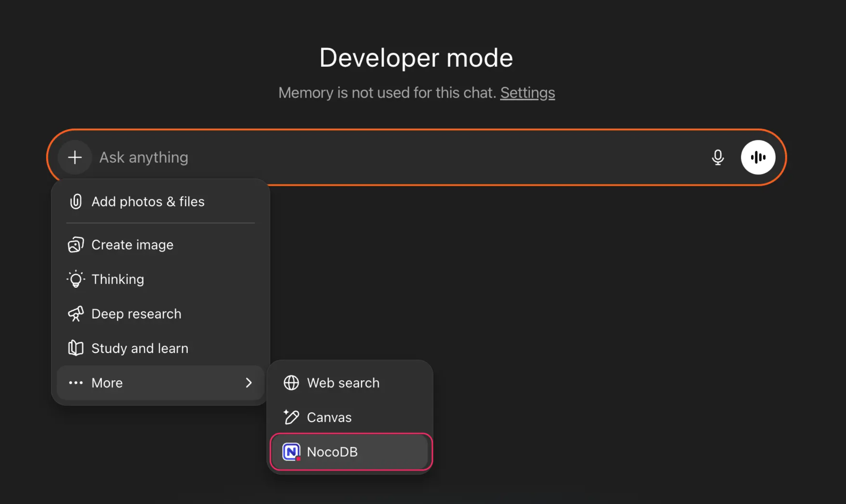Open the Settings link
Viewport: 846px width, 504px height.
click(x=527, y=93)
